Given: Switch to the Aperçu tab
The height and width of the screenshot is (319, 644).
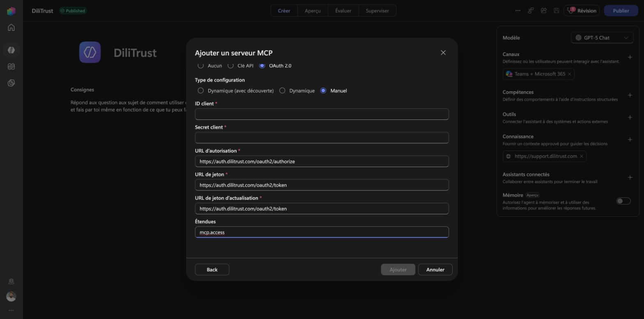Looking at the screenshot, I should coord(313,11).
